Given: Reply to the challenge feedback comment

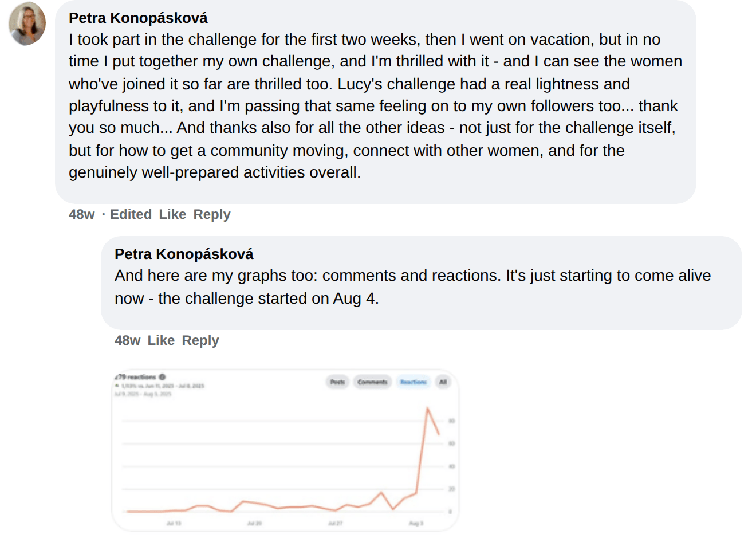Looking at the screenshot, I should [212, 214].
